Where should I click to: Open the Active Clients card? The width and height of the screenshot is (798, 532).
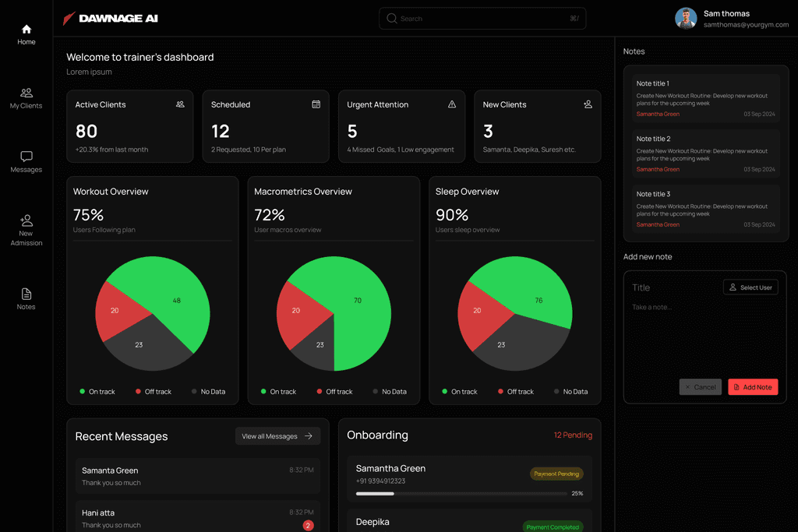[130, 127]
